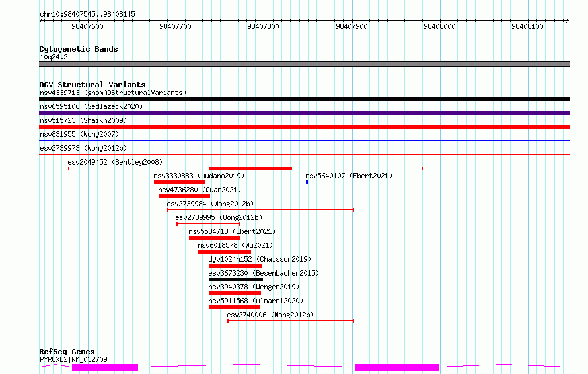The height and width of the screenshot is (374, 588).
Task: Open esv2739995 (Wong2012b) label
Action: pos(219,217)
